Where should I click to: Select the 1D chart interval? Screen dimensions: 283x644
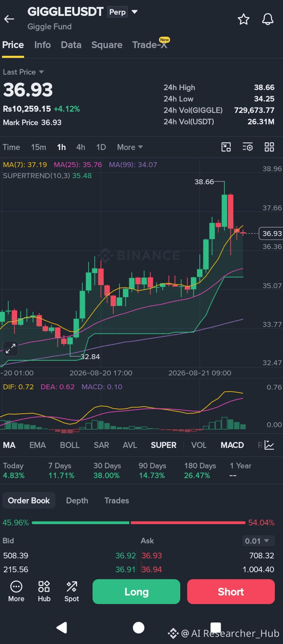pos(101,147)
